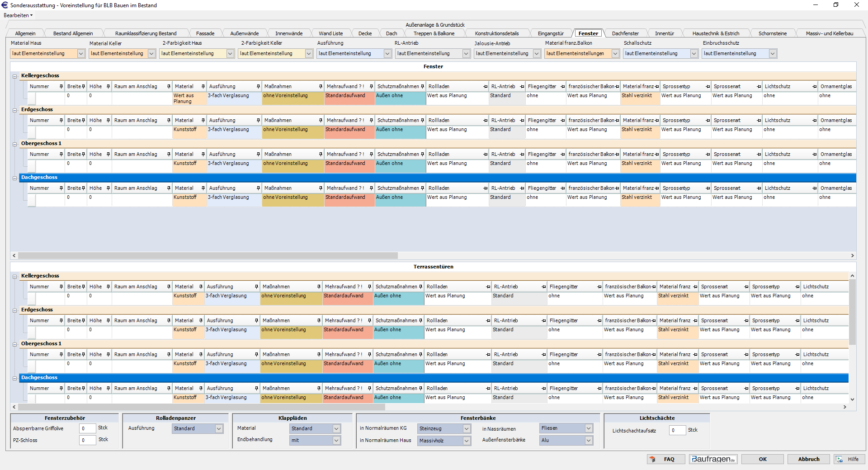Open the Bearbeiten menu
Image resolution: width=868 pixels, height=470 pixels.
pos(18,15)
